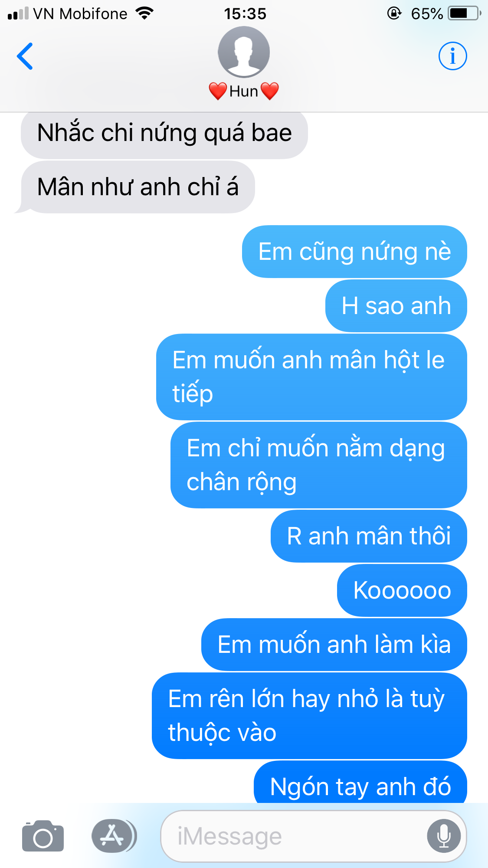Tap the Wi-Fi status icon
Image resolution: width=488 pixels, height=868 pixels.
pyautogui.click(x=144, y=13)
